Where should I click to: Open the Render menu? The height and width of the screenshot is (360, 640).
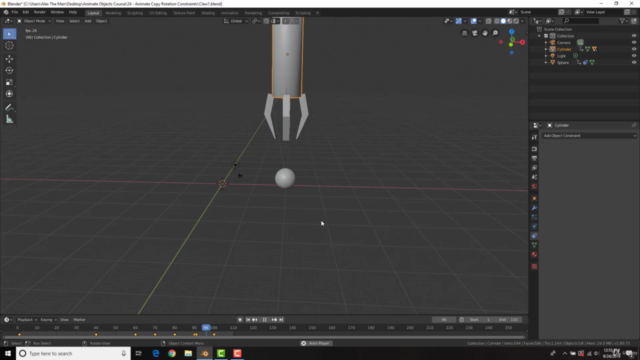[40, 12]
